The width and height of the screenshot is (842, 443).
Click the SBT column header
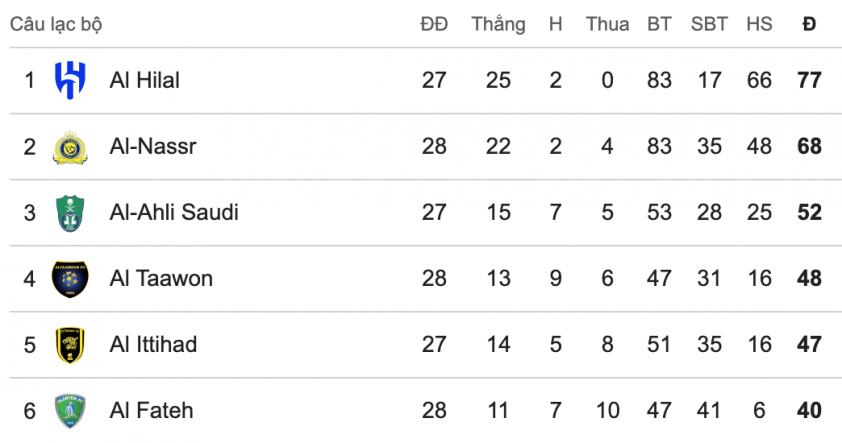[x=709, y=24]
